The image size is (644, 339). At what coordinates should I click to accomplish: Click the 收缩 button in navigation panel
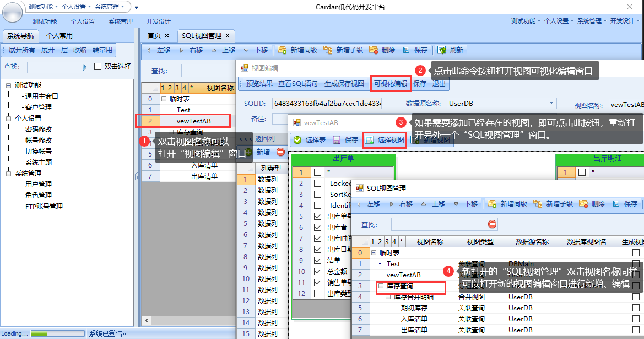coord(80,50)
